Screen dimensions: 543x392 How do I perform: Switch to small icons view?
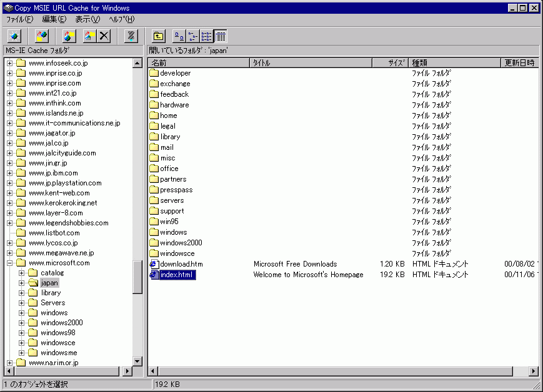193,36
